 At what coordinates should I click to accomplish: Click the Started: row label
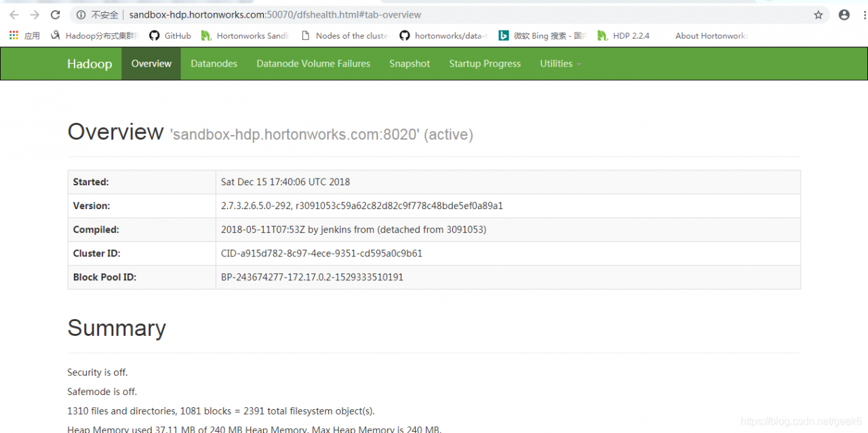(91, 182)
